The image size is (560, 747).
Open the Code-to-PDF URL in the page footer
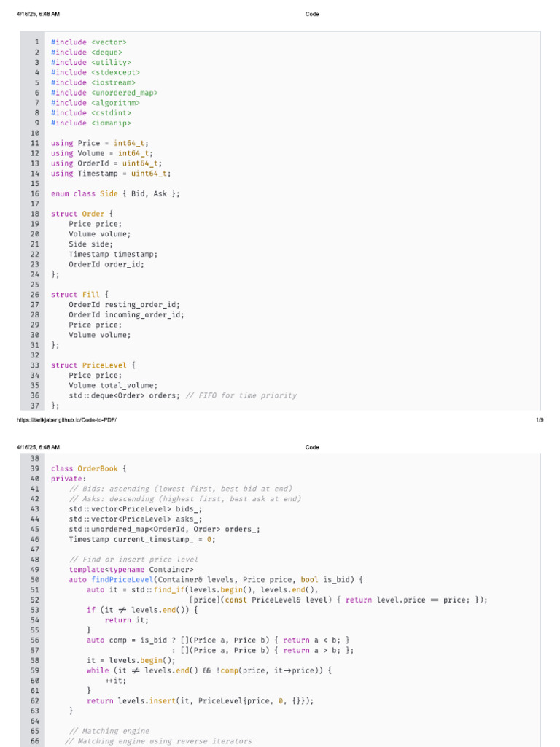point(66,420)
